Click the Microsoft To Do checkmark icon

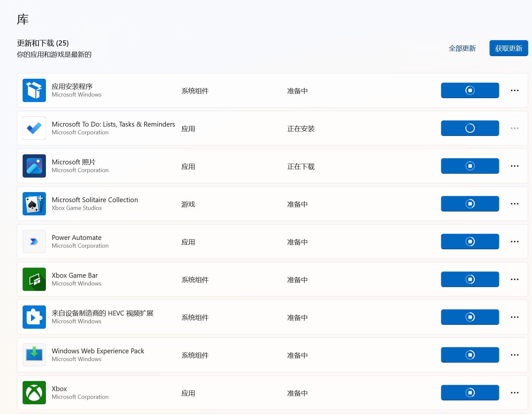34,128
